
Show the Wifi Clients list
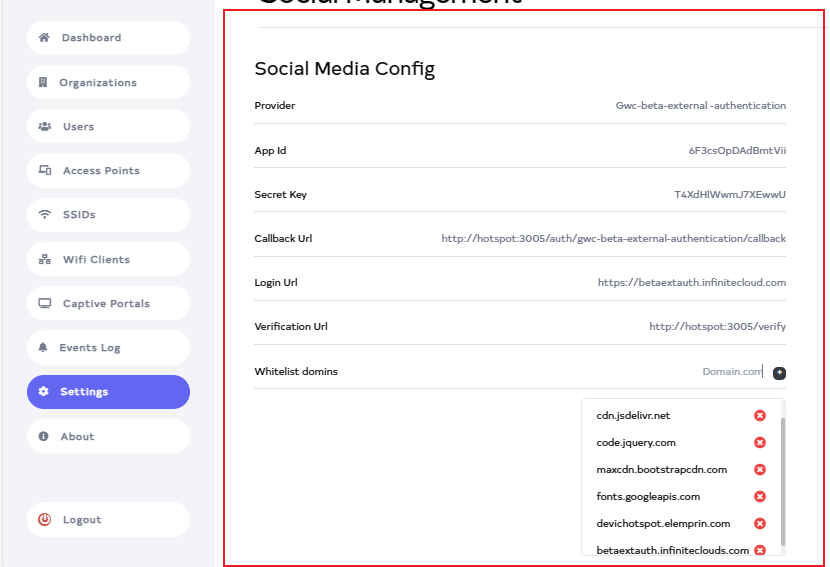(x=108, y=260)
